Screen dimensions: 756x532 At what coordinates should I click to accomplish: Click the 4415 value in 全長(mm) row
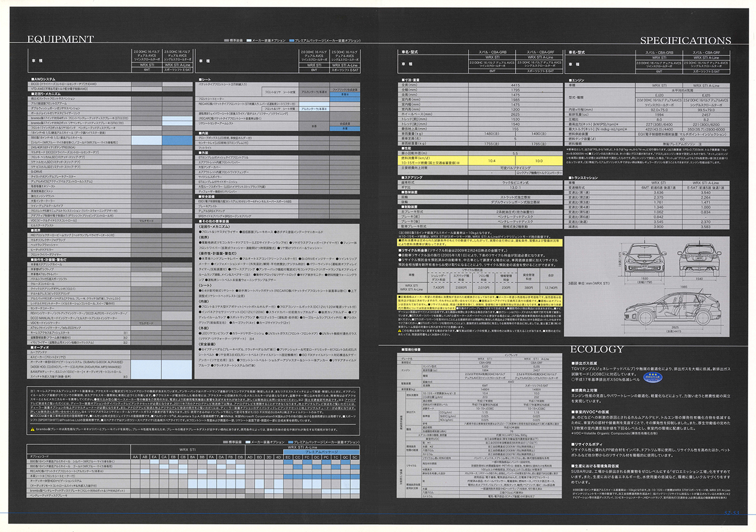[x=515, y=85]
